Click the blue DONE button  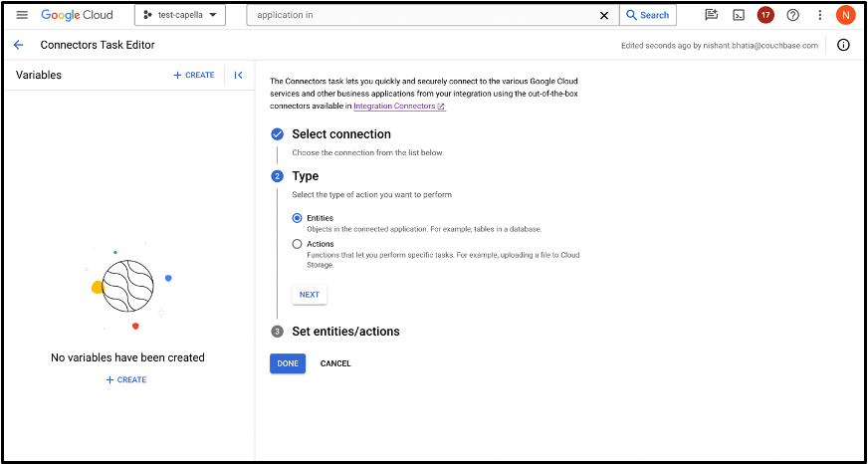point(288,363)
